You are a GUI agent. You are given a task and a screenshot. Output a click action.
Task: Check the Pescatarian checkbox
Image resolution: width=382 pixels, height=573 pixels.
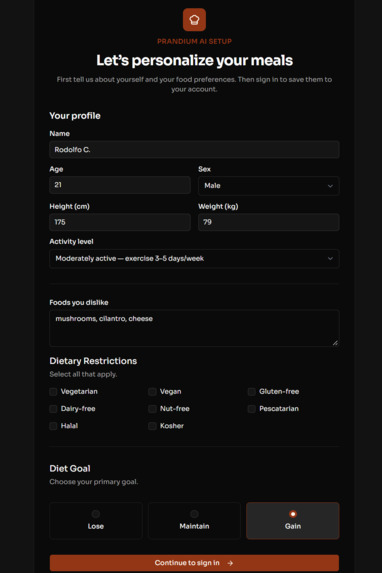pos(251,409)
